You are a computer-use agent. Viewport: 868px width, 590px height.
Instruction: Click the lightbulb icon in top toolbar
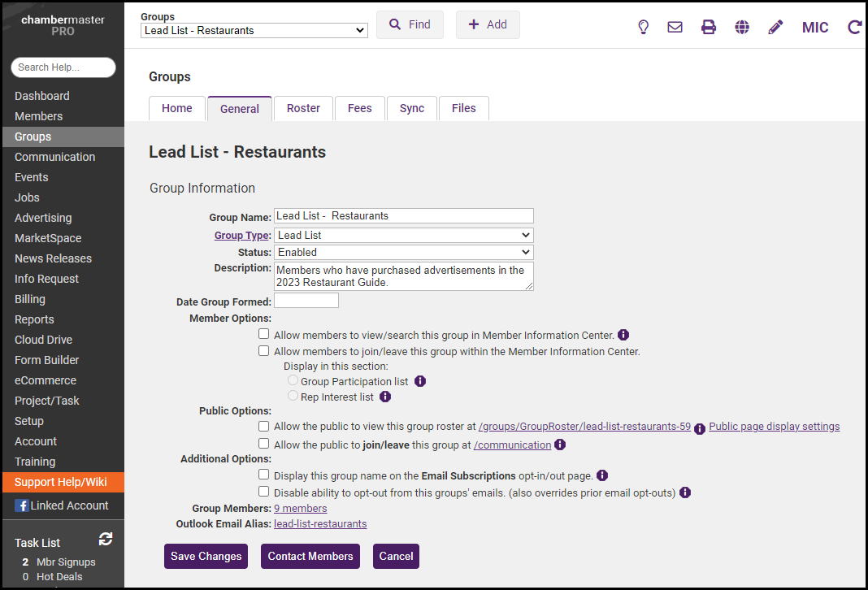tap(643, 27)
